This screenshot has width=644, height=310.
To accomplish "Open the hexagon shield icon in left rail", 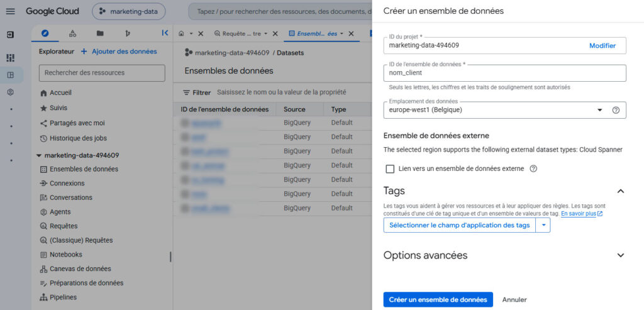I will 11,92.
